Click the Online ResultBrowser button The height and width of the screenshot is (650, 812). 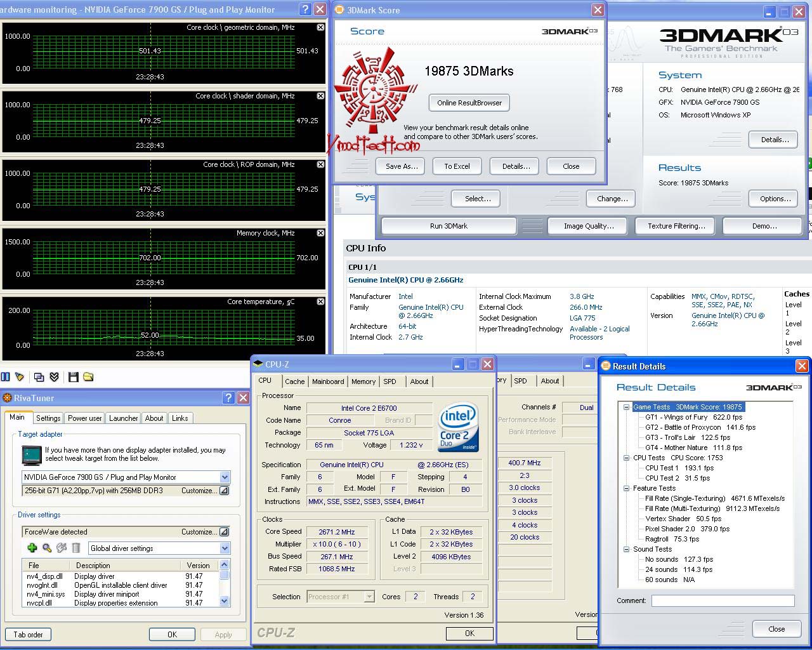pos(469,103)
